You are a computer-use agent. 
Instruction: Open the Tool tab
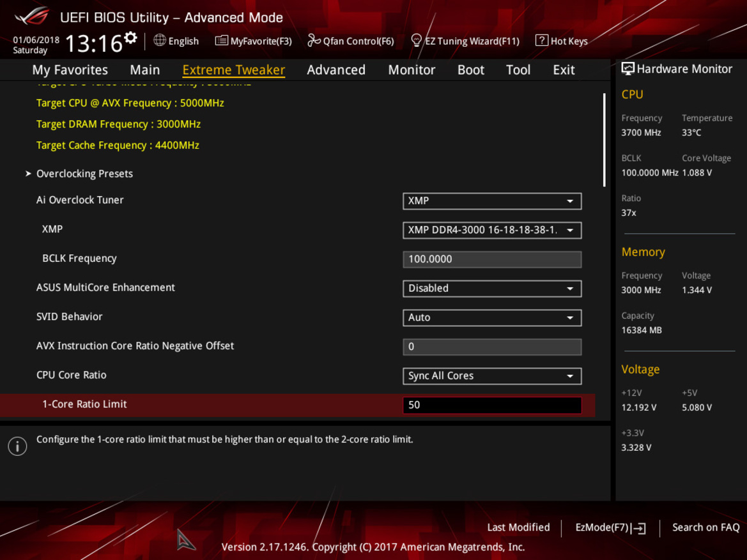click(x=518, y=70)
